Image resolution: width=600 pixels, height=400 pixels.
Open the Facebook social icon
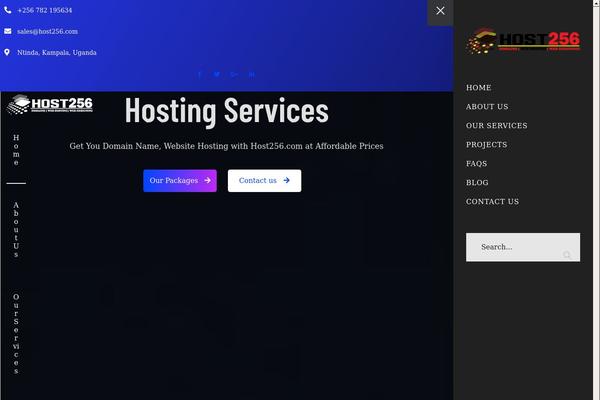click(x=199, y=74)
